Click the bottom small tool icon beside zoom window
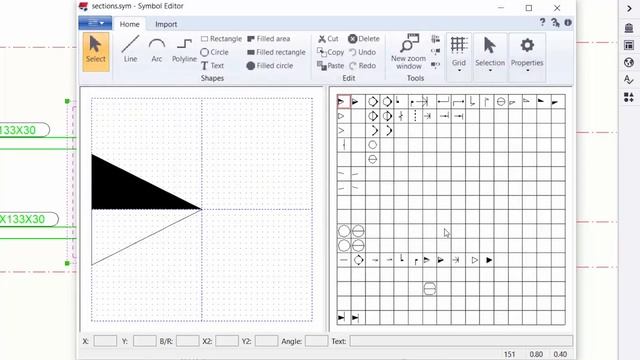The width and height of the screenshot is (640, 360). (x=436, y=64)
